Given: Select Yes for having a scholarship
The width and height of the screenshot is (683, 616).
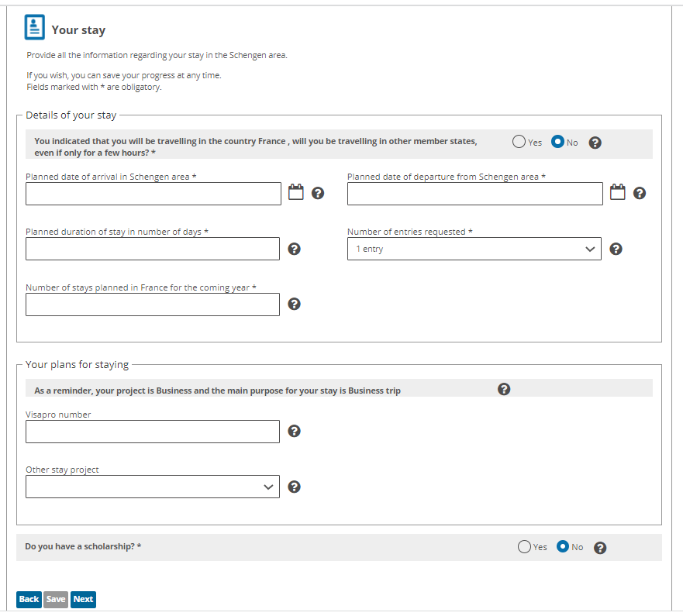Looking at the screenshot, I should (524, 546).
